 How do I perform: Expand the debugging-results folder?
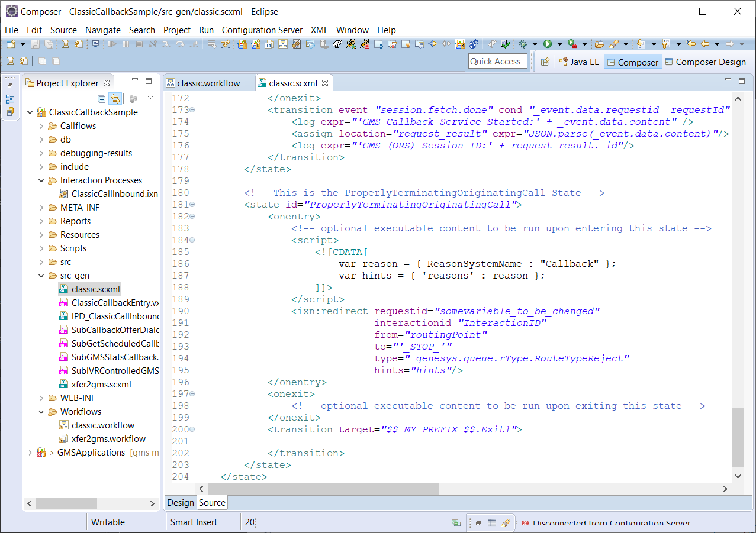41,153
